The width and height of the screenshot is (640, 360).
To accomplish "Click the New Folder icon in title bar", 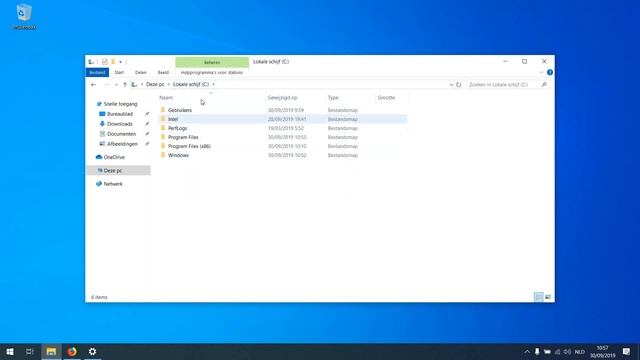I will click(113, 62).
